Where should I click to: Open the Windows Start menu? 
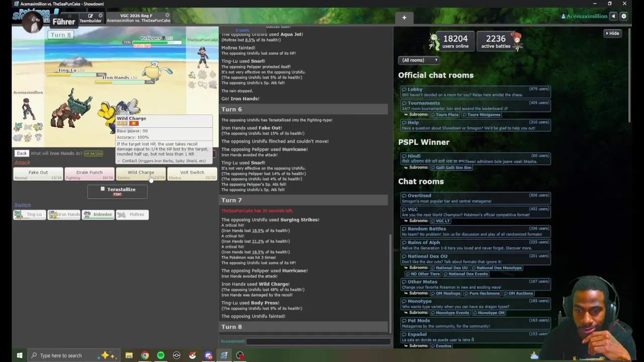tap(19, 355)
